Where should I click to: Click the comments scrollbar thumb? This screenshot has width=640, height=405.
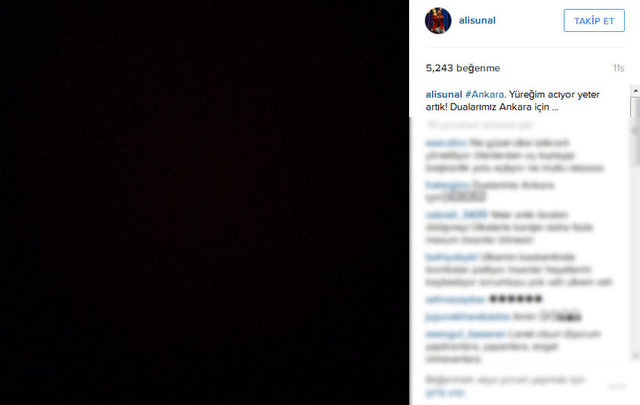click(636, 131)
